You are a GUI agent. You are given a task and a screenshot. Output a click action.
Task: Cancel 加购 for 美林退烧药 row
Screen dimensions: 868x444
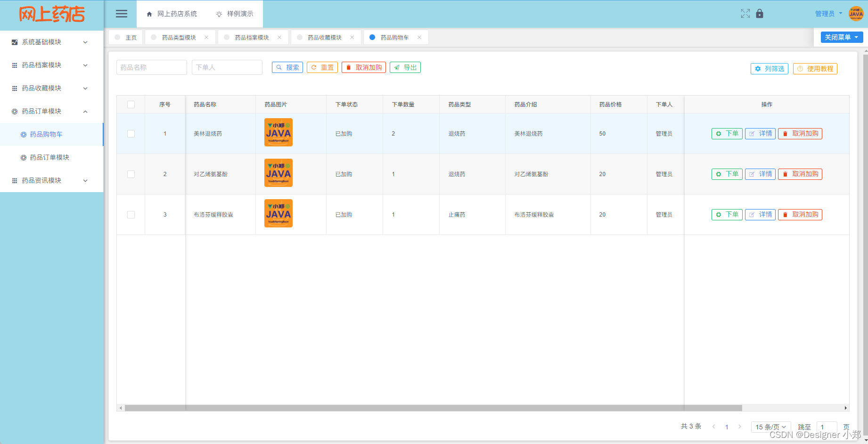pos(800,134)
